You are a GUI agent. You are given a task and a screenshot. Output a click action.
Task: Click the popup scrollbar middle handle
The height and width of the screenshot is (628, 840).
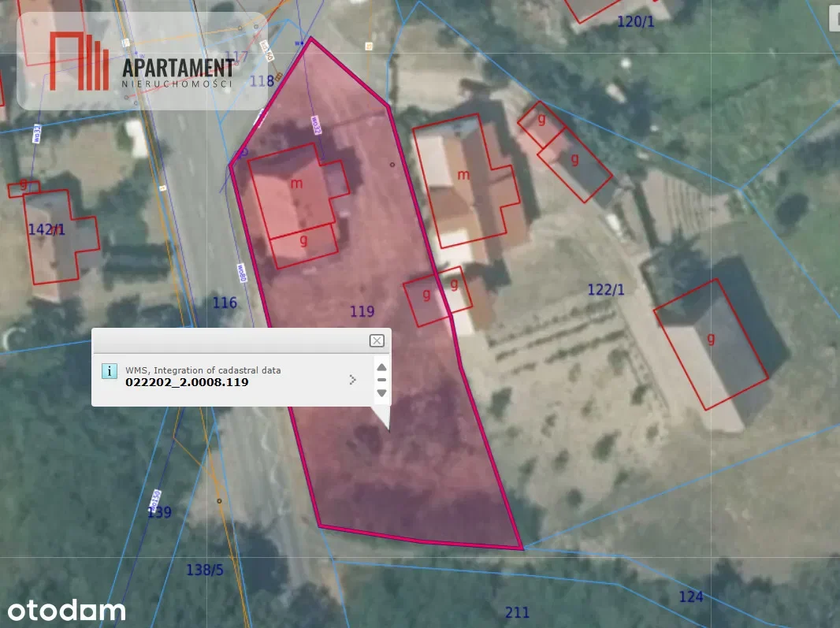(x=381, y=380)
